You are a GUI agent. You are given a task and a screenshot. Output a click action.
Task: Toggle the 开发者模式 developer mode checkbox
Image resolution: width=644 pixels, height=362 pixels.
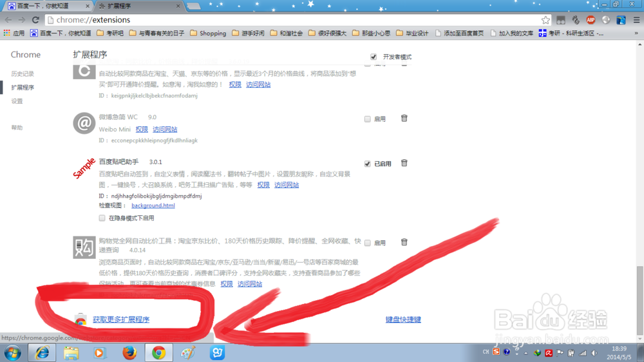tap(374, 57)
